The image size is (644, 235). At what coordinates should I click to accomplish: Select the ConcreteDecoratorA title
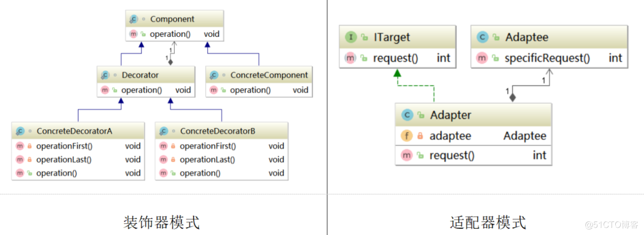tap(74, 131)
